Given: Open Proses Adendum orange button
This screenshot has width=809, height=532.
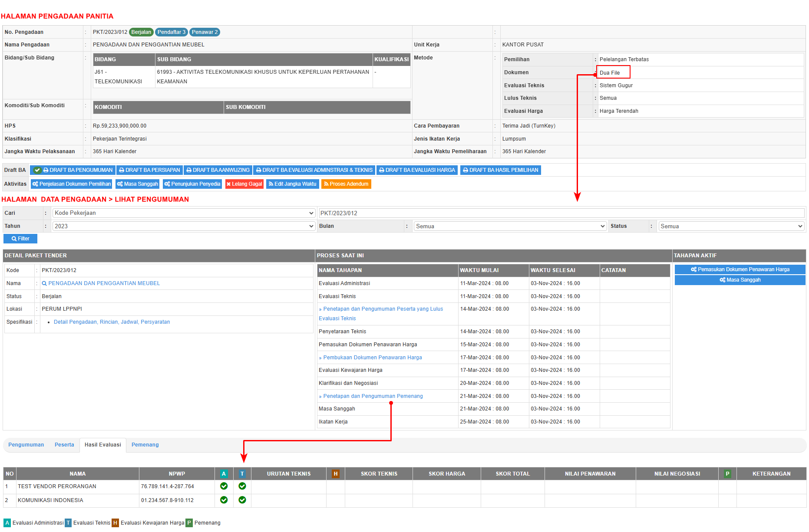Looking at the screenshot, I should tap(346, 184).
